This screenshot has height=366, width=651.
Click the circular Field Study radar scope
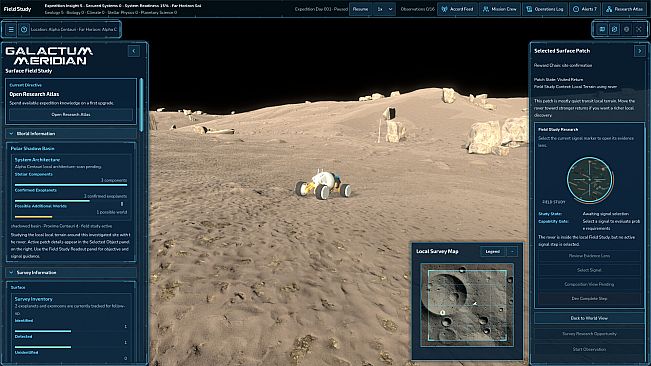pyautogui.click(x=590, y=180)
